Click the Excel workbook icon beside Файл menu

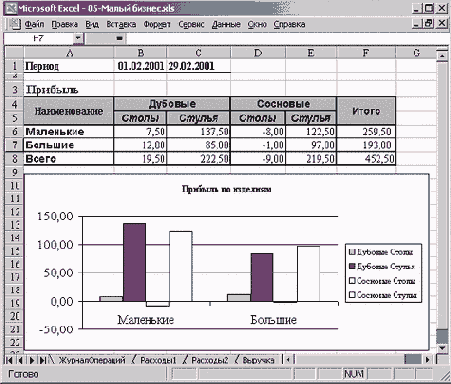pos(14,24)
